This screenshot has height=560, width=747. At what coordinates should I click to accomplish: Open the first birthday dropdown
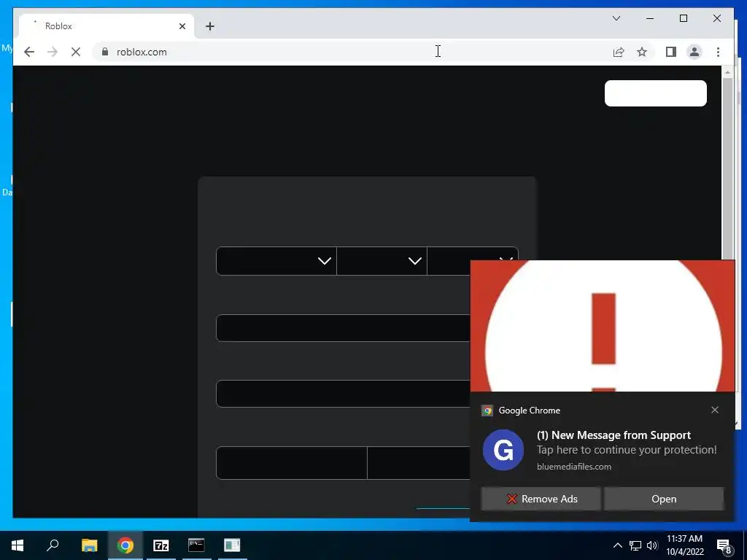click(x=276, y=261)
